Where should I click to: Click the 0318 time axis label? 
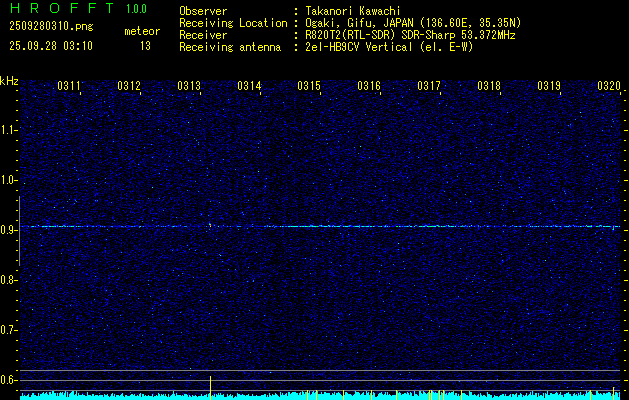point(489,85)
